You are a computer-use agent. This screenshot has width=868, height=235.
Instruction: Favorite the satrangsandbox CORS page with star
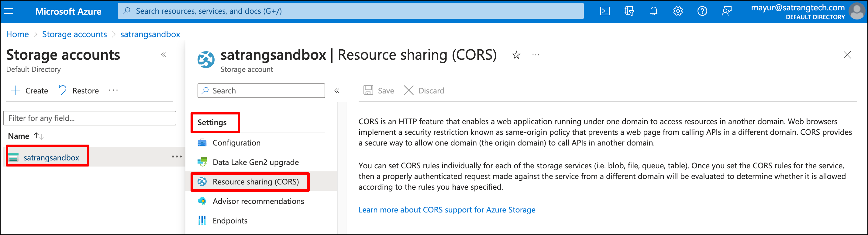click(x=516, y=55)
